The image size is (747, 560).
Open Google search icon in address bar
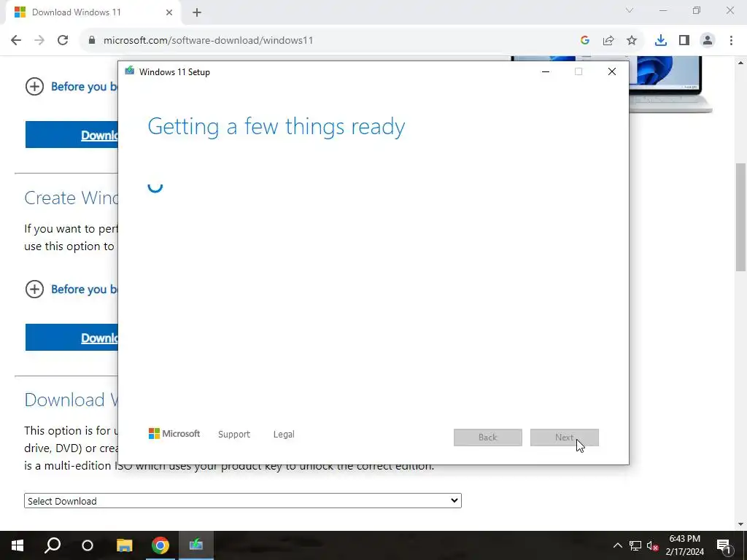coord(585,41)
